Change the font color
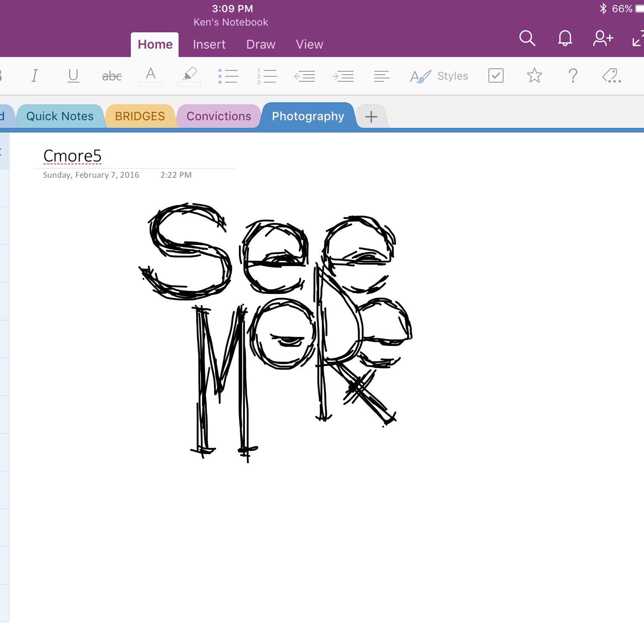The image size is (644, 644). point(151,76)
